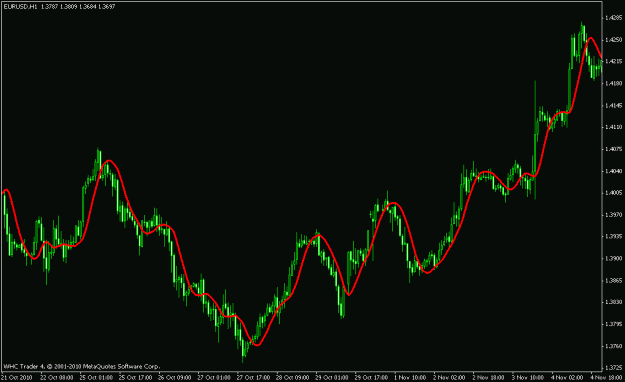Click the EURUSD,H1 chart title text
The width and height of the screenshot is (625, 382).
click(x=20, y=7)
